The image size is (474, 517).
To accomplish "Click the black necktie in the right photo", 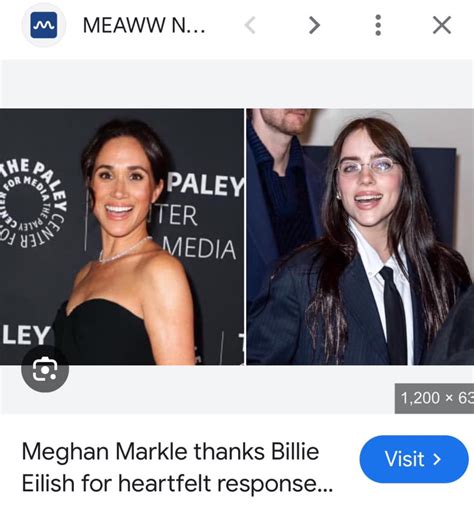I will (394, 314).
